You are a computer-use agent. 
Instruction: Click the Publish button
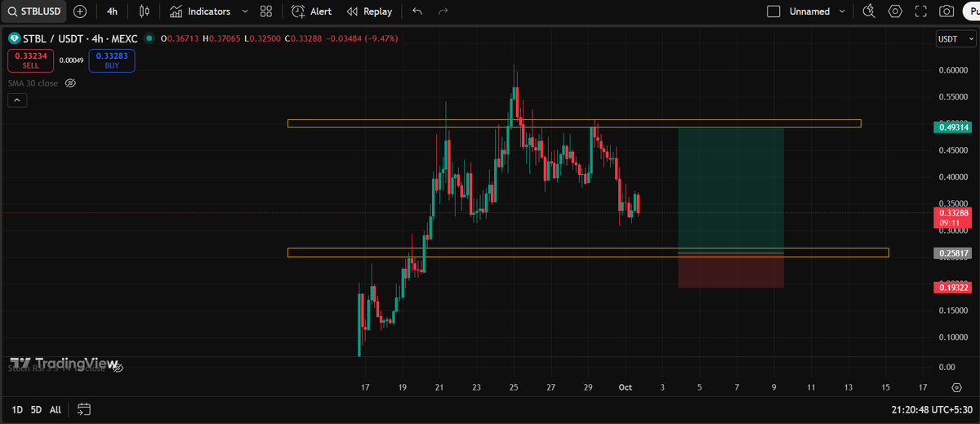[971, 11]
